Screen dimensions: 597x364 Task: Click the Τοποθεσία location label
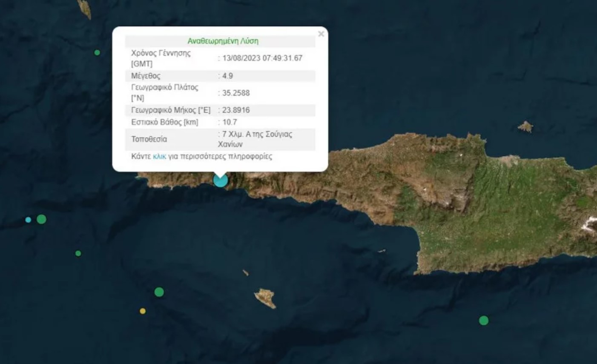[149, 140]
